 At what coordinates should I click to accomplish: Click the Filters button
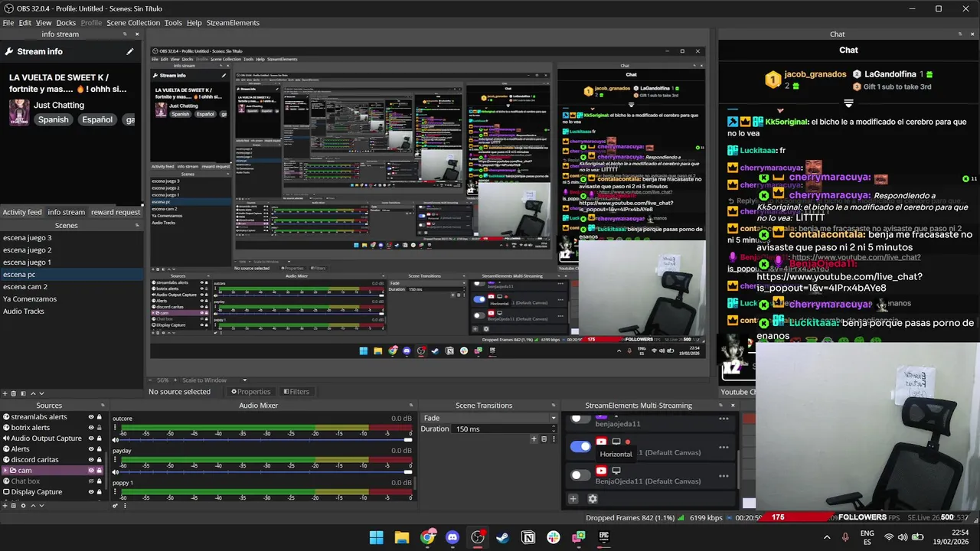296,392
